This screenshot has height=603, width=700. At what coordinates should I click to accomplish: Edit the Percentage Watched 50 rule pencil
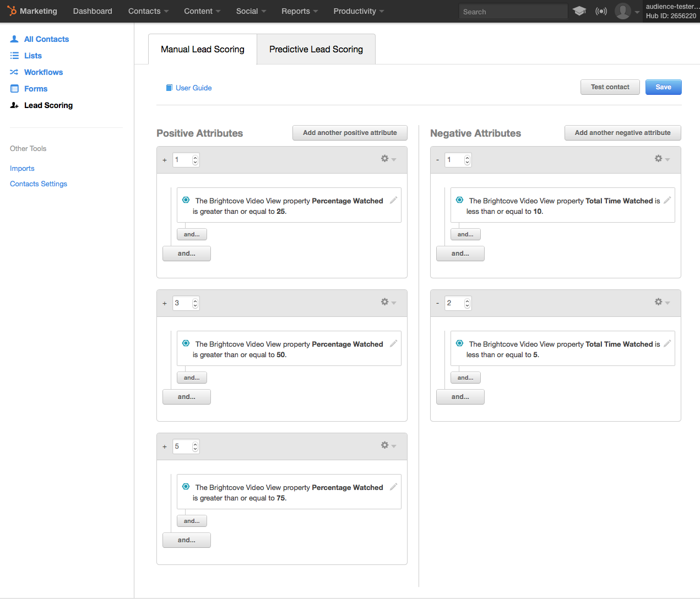coord(393,343)
